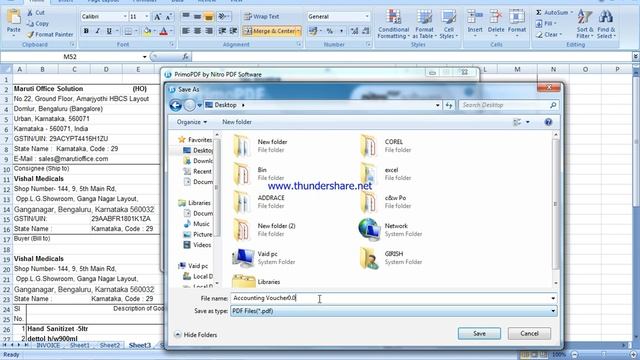Click the fx Insert Function icon
The height and width of the screenshot is (360, 640).
[185, 57]
